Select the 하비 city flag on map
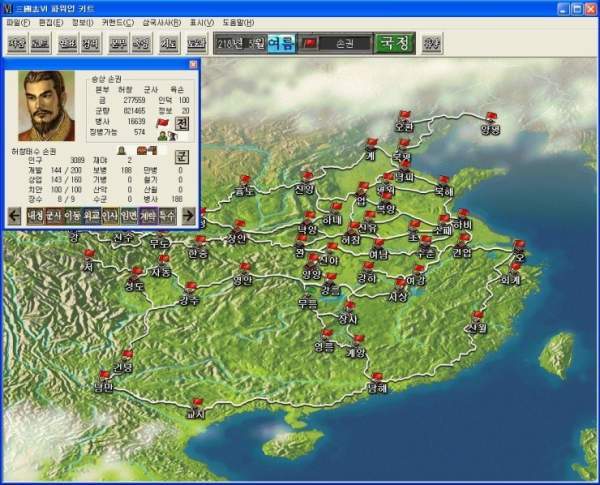The image size is (600, 485). point(463,214)
